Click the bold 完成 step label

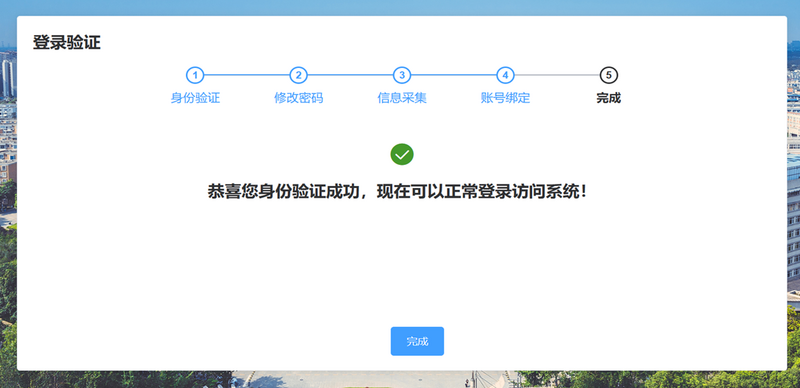609,98
